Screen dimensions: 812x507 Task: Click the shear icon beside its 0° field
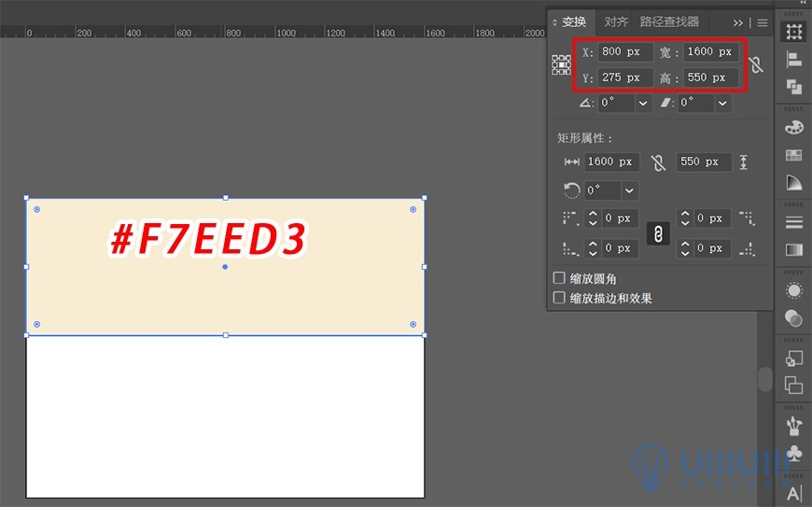coord(666,103)
